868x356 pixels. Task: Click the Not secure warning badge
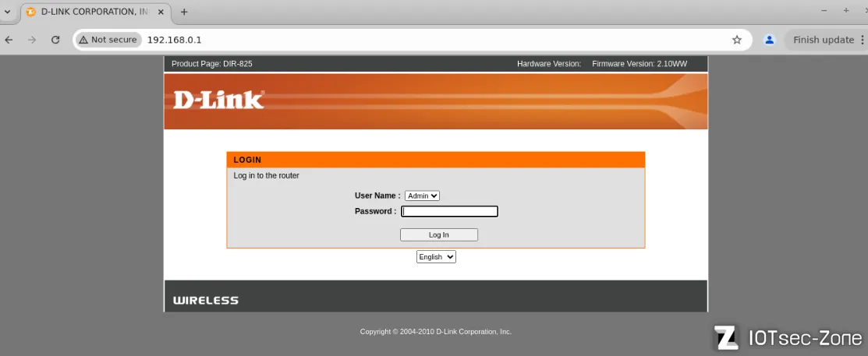[108, 40]
